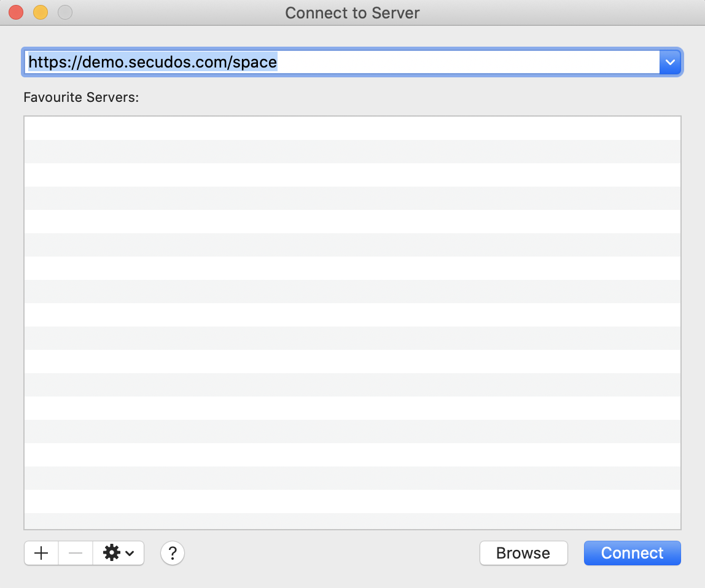Add the current server to favourites
705x588 pixels.
point(41,553)
